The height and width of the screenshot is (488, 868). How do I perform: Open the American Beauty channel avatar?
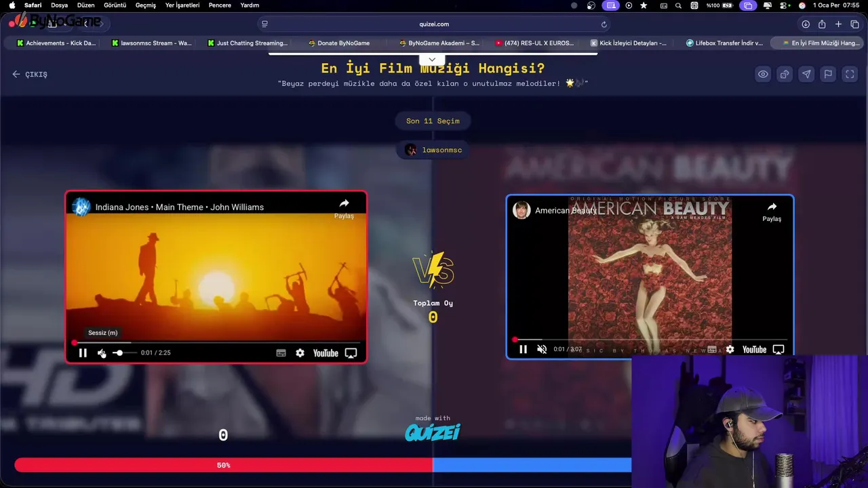(521, 210)
